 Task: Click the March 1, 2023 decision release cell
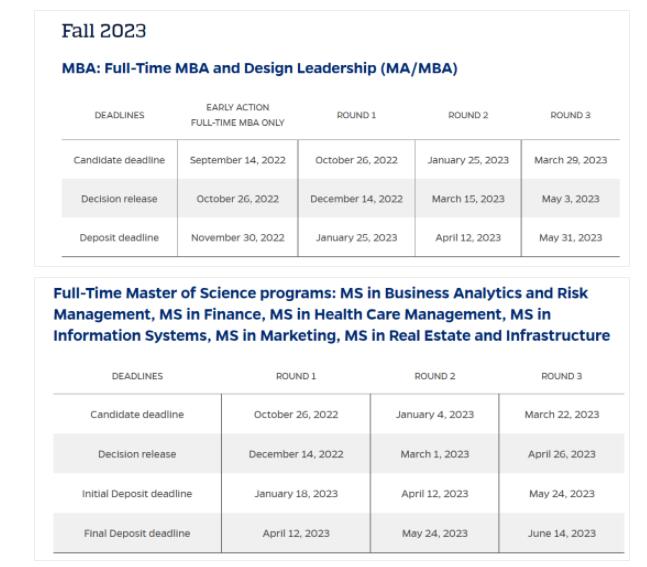(434, 454)
